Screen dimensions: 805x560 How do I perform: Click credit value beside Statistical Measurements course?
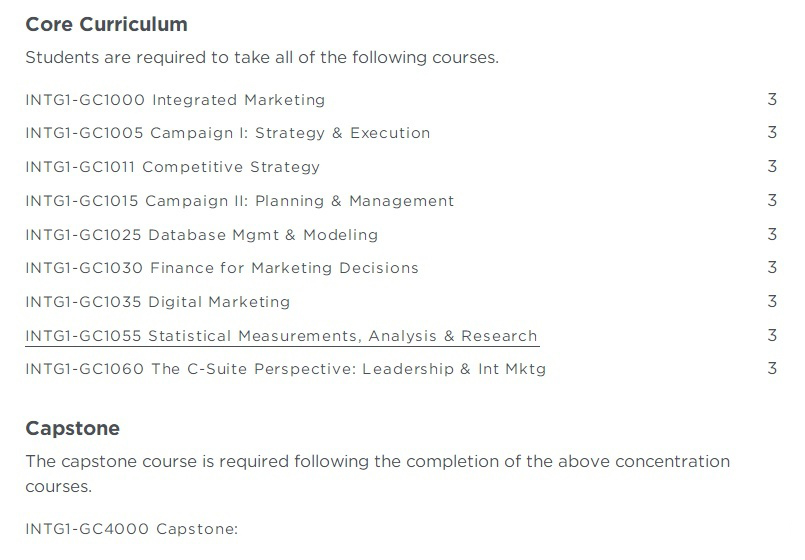click(772, 336)
